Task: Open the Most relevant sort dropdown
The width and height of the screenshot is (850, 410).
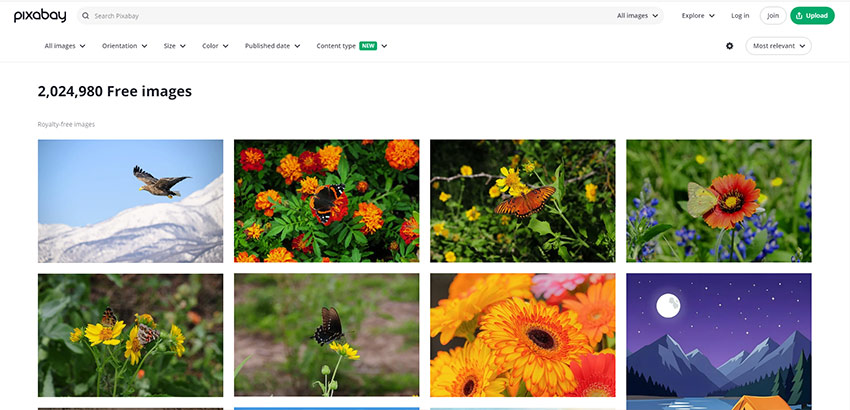Action: (778, 46)
